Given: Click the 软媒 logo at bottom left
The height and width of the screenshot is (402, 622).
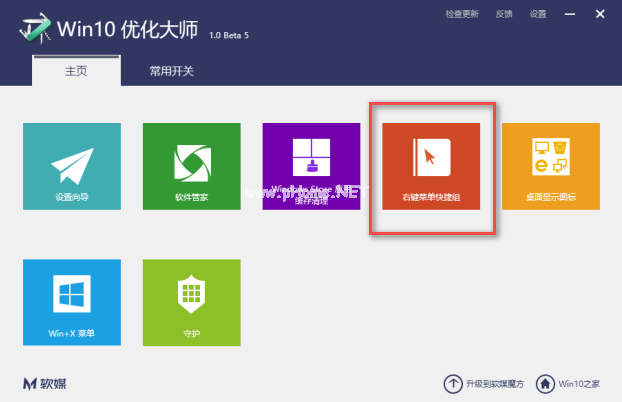Looking at the screenshot, I should 45,384.
